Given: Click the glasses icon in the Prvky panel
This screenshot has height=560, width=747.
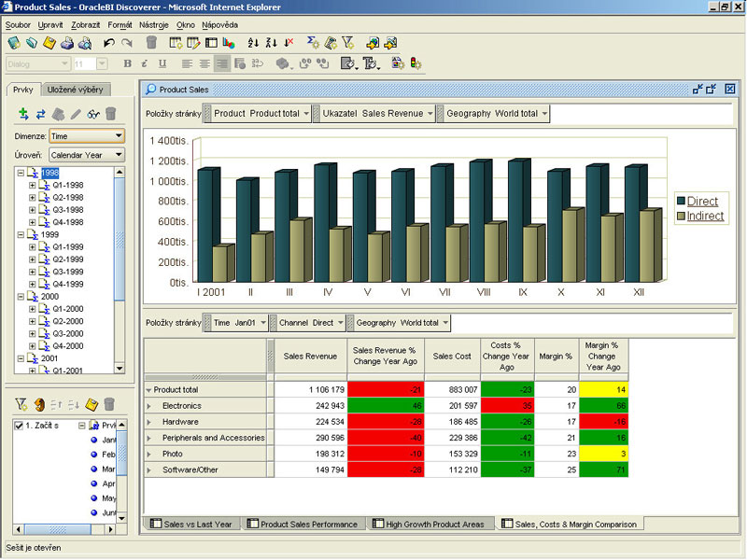Looking at the screenshot, I should click(x=93, y=114).
